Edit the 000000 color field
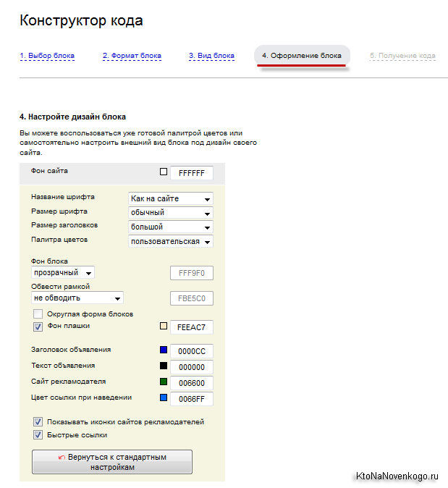The image size is (448, 488). (192, 367)
